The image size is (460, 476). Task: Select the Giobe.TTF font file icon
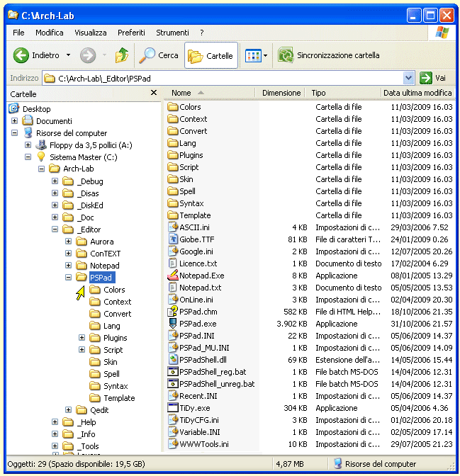pyautogui.click(x=173, y=239)
